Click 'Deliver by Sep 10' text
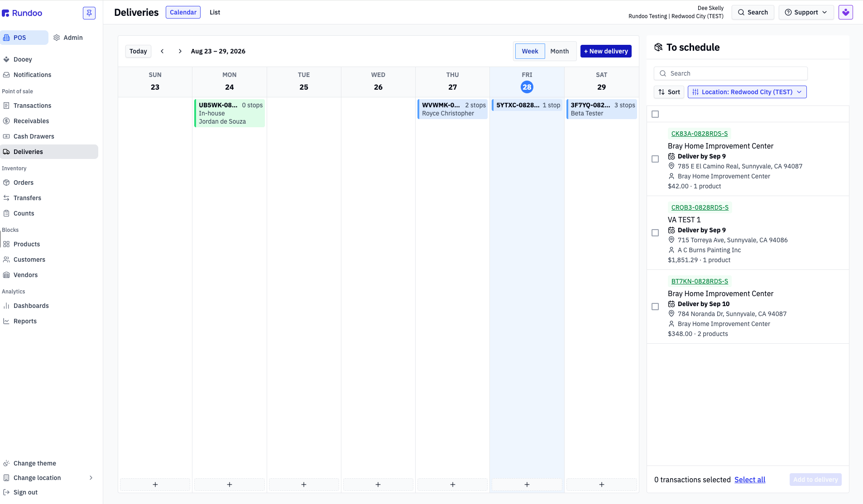 click(704, 304)
